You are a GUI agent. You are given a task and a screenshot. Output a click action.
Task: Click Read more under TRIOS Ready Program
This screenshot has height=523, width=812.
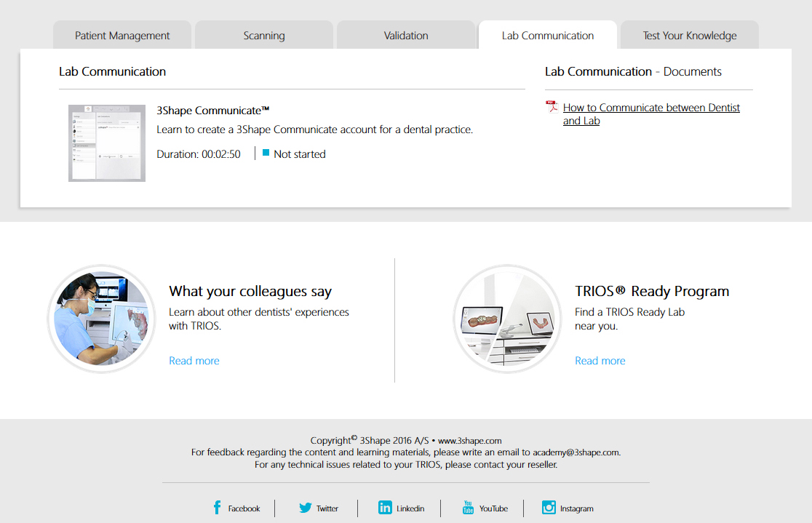(600, 361)
